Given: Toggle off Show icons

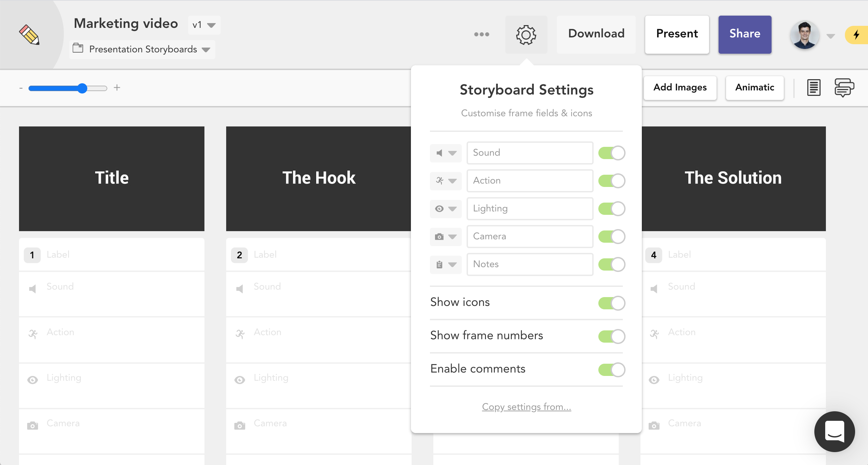Looking at the screenshot, I should (x=611, y=303).
